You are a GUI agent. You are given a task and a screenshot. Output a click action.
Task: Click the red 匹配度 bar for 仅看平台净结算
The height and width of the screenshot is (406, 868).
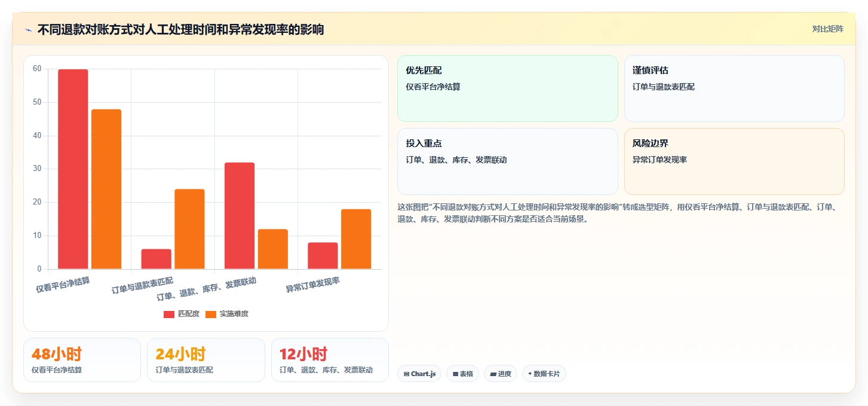point(73,169)
